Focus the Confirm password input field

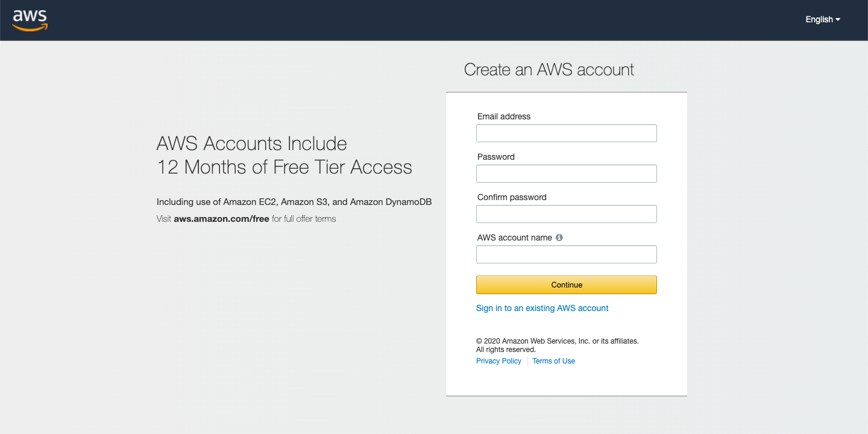567,214
